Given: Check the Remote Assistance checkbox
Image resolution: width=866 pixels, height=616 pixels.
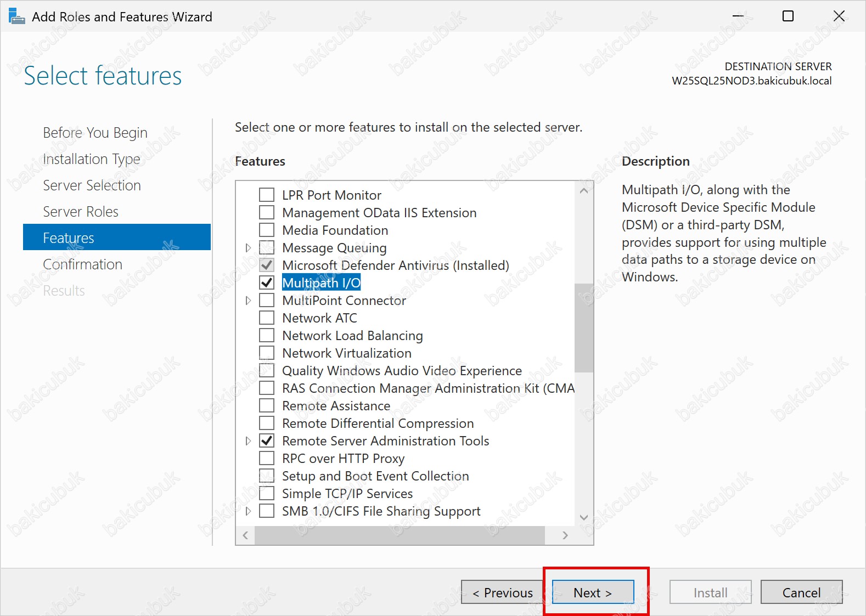Looking at the screenshot, I should [267, 406].
